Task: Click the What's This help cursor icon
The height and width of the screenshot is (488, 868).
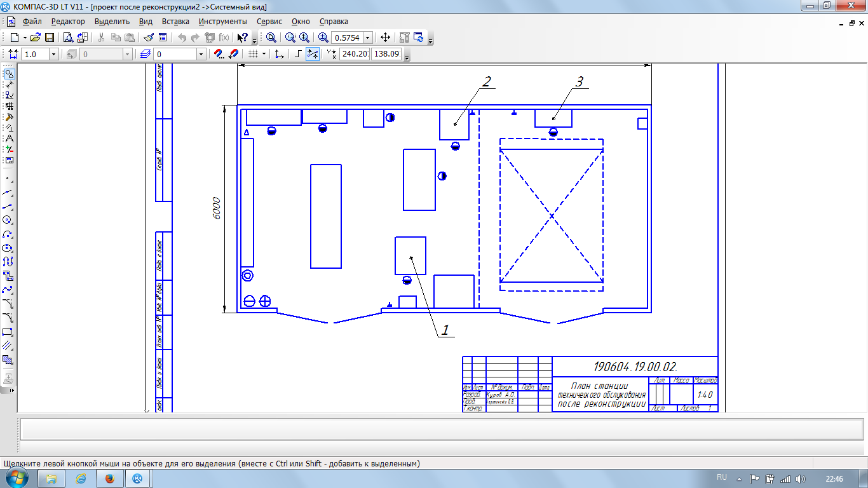Action: [242, 38]
